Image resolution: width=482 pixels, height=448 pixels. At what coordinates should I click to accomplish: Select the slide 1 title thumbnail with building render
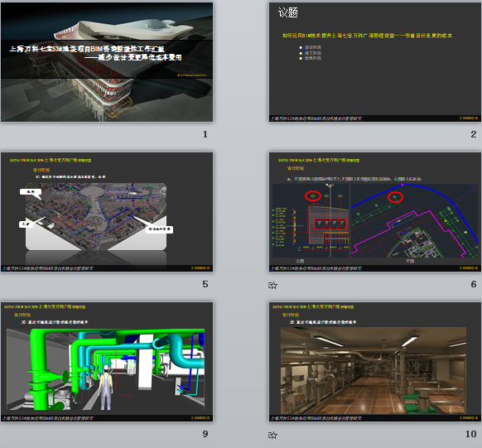click(x=107, y=62)
